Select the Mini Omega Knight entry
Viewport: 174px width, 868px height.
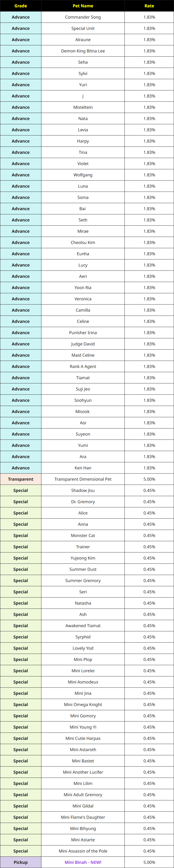[x=83, y=704]
